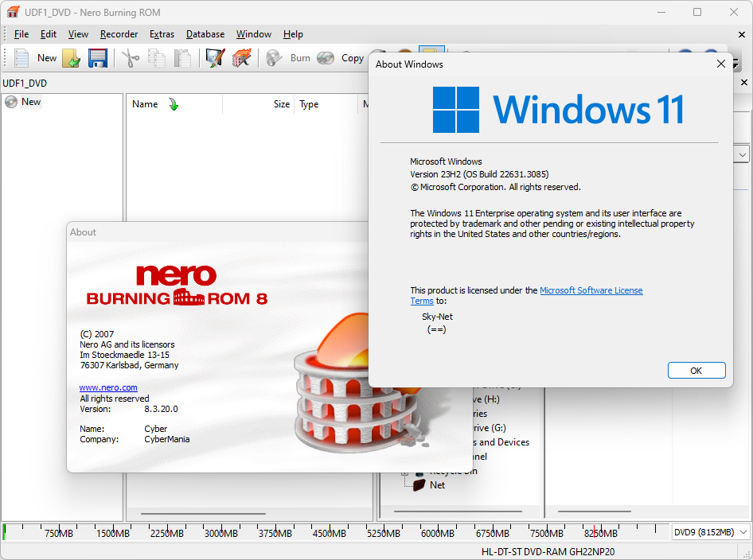The image size is (753, 560).
Task: Click the Version 23H2 (OS Build 22631.3085) text
Action: tap(479, 174)
